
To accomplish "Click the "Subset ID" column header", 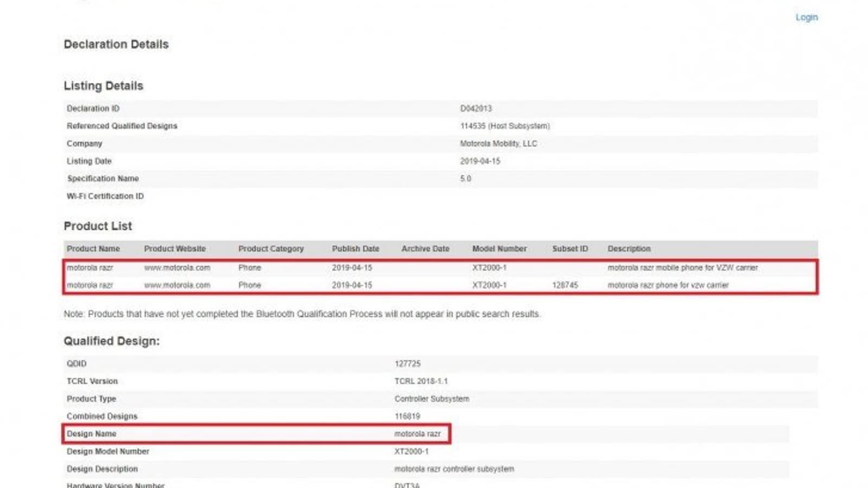I will point(570,249).
